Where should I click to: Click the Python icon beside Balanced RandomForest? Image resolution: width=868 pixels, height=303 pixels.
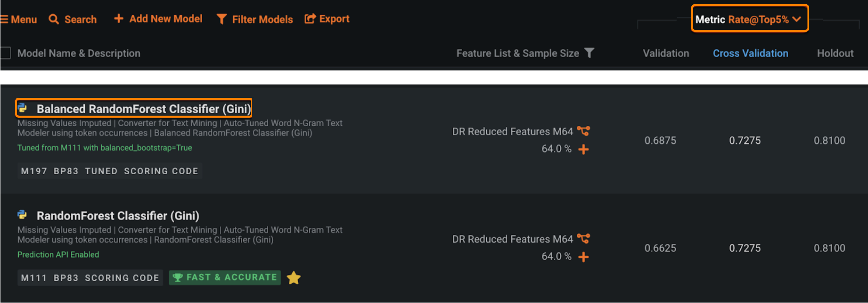click(22, 108)
